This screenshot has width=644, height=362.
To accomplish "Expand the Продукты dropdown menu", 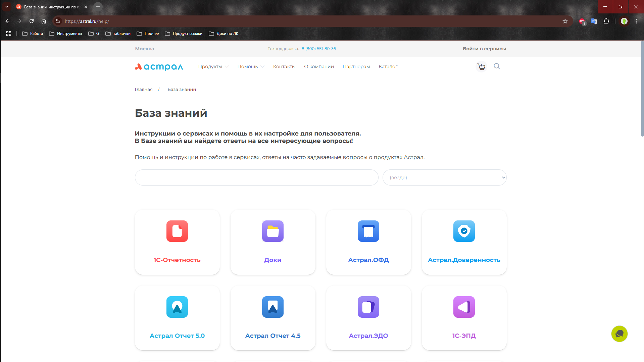I will pyautogui.click(x=213, y=66).
